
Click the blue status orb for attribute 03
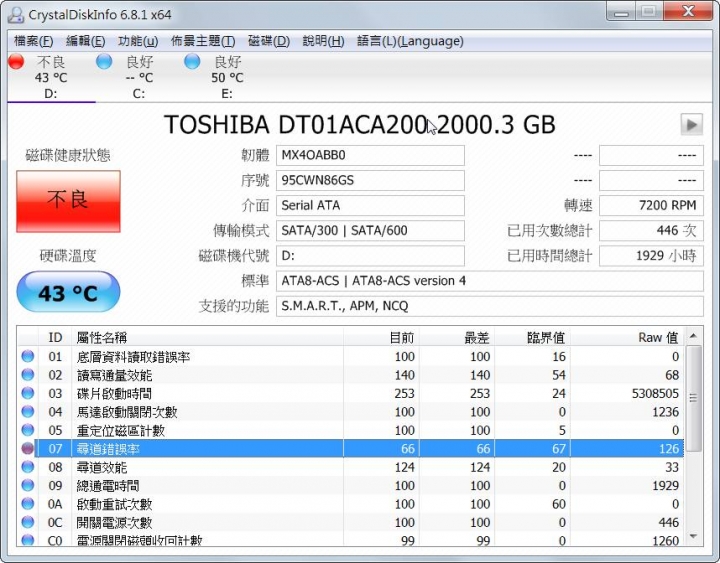tap(28, 394)
